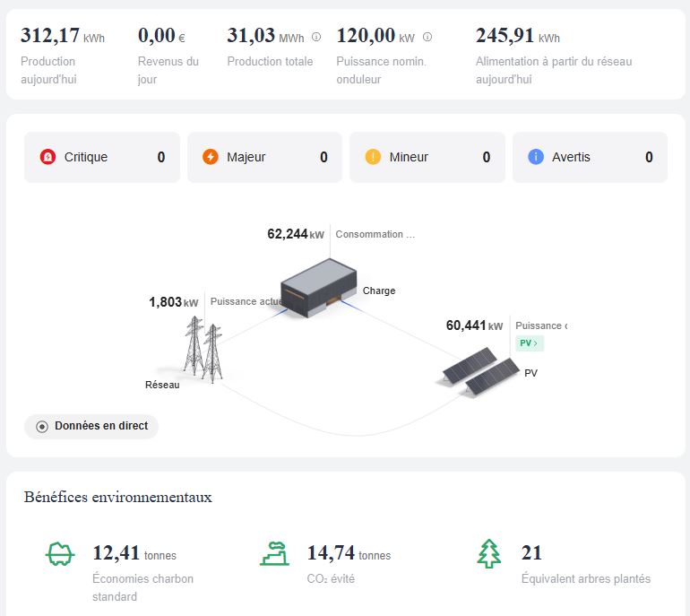Open the Avertis alarms card
This screenshot has height=616, width=690.
click(590, 157)
